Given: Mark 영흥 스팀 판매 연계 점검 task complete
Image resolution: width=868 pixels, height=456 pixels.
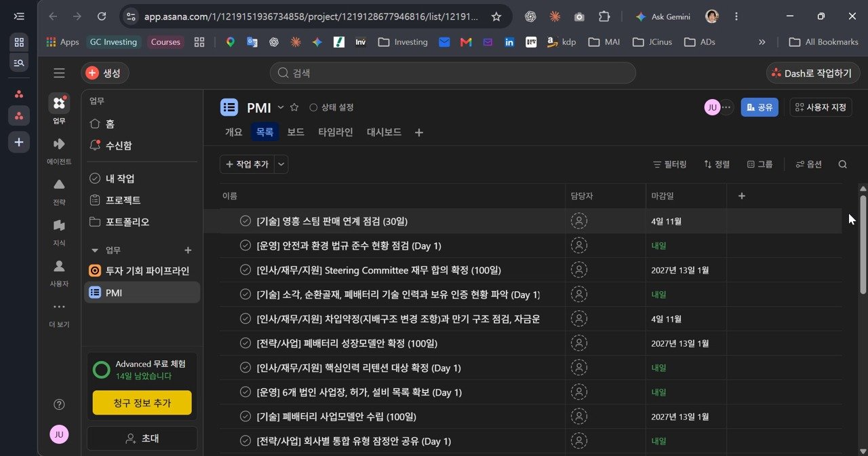Looking at the screenshot, I should pos(245,221).
